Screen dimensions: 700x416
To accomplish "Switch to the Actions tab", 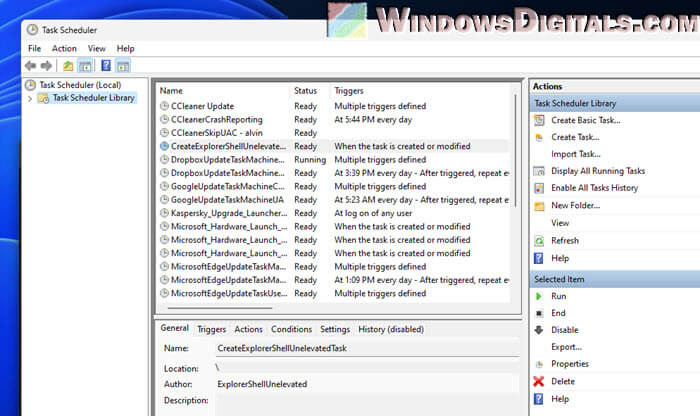I will coord(249,329).
